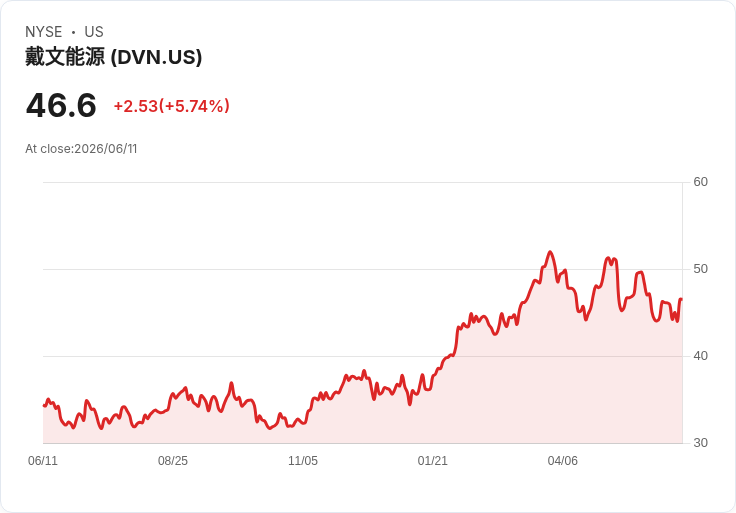Viewport: 736px width, 513px height.
Task: Click the 04/06 x-axis date label
Action: pyautogui.click(x=563, y=461)
